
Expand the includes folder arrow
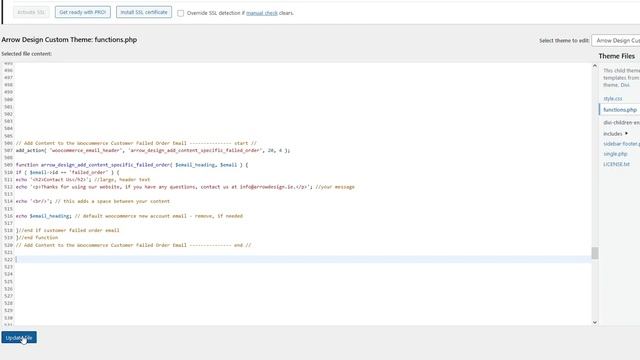(x=627, y=133)
